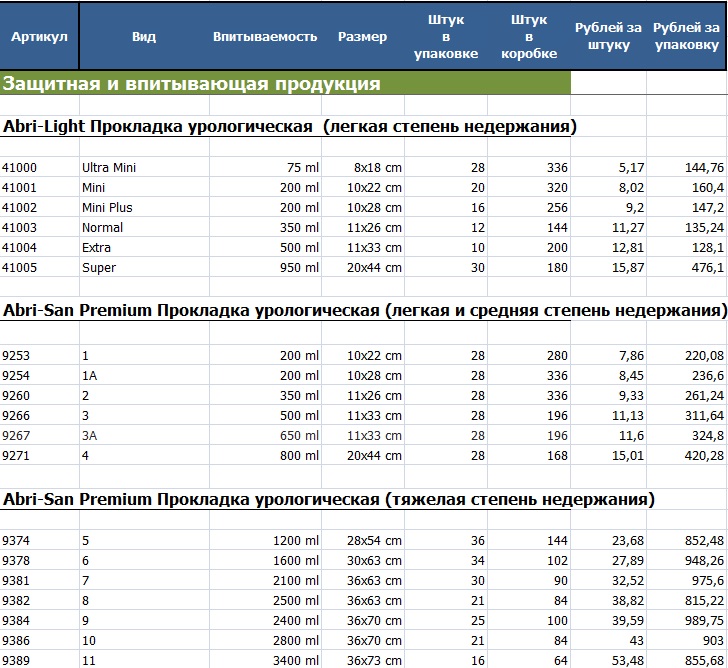Select the price cell 220,08
Image resolution: width=728 pixels, height=668 pixels.
687,356
